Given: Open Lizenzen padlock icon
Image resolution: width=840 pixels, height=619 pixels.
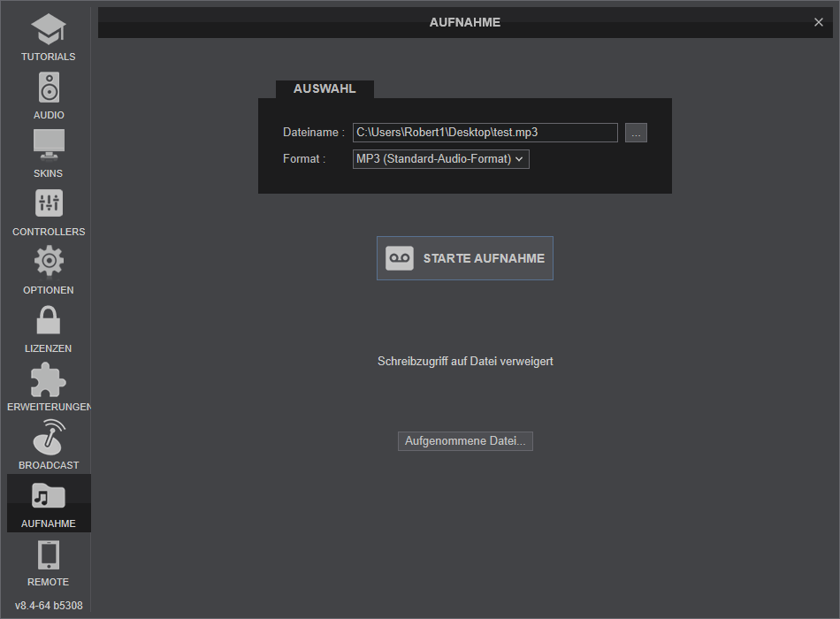Looking at the screenshot, I should pos(49,320).
